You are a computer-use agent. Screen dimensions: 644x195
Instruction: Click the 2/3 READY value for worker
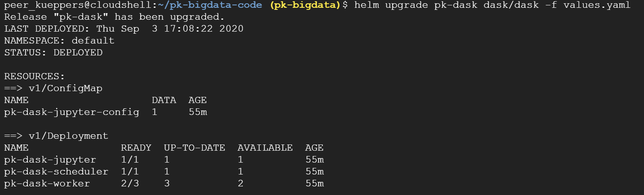click(130, 184)
